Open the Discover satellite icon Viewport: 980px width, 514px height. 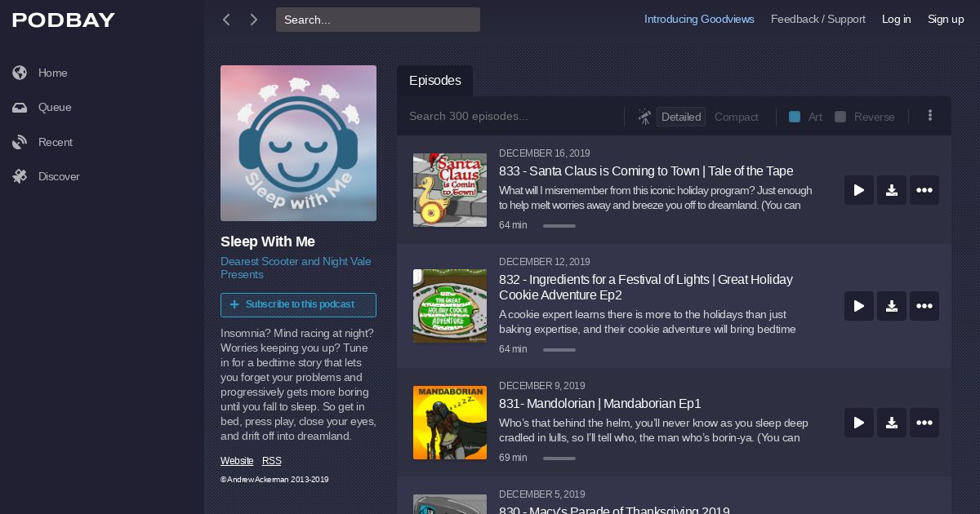(x=20, y=176)
